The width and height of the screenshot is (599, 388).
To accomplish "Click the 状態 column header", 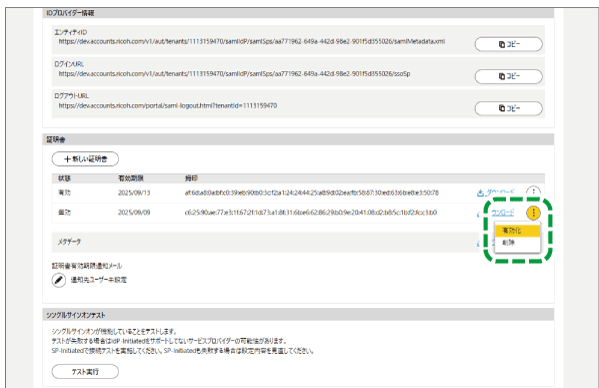I will point(64,178).
